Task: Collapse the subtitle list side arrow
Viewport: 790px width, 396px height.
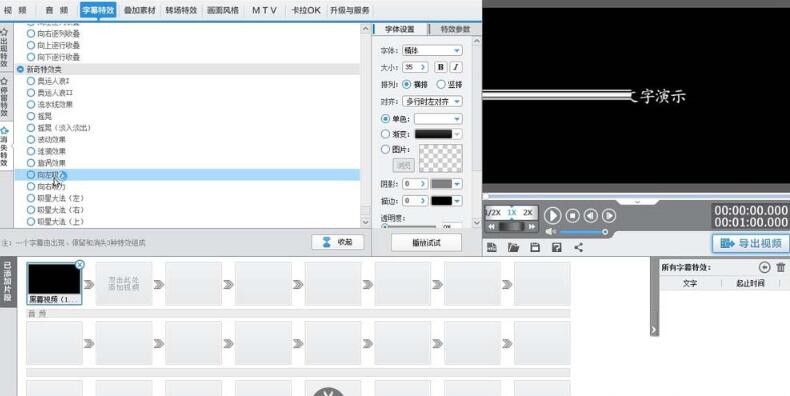Action: point(653,330)
